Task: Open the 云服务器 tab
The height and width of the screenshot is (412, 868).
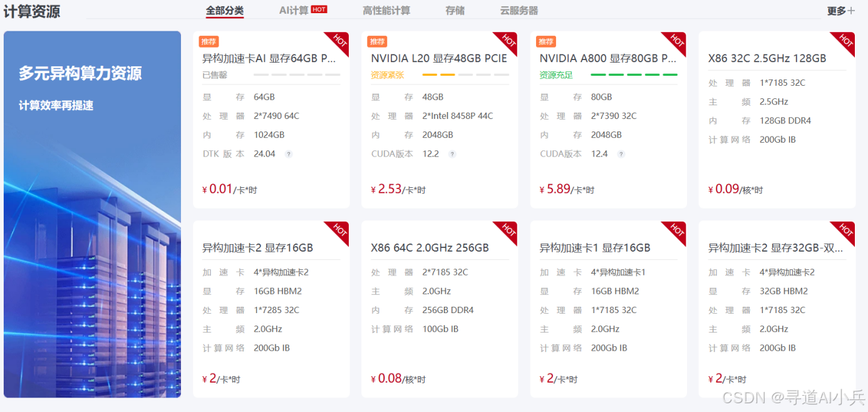Action: point(519,11)
